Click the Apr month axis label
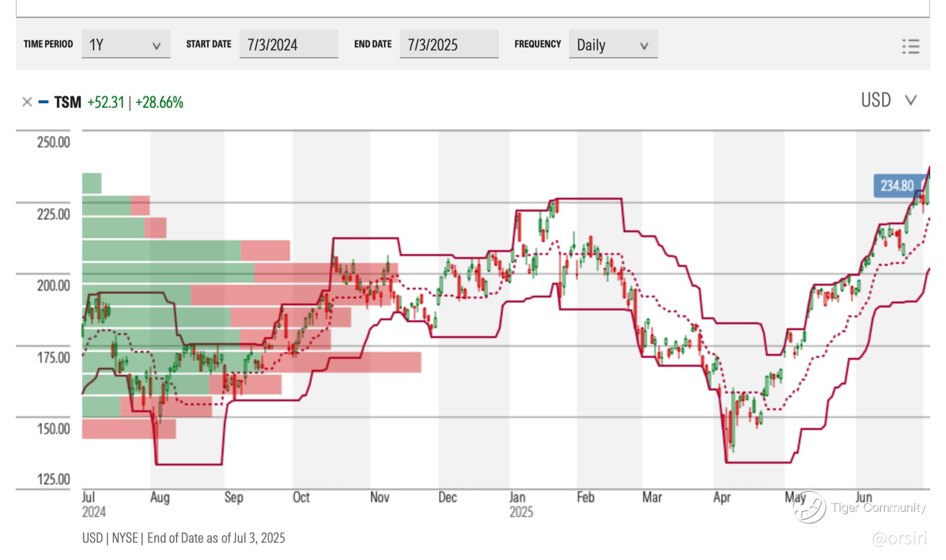This screenshot has width=946, height=560. (x=722, y=498)
